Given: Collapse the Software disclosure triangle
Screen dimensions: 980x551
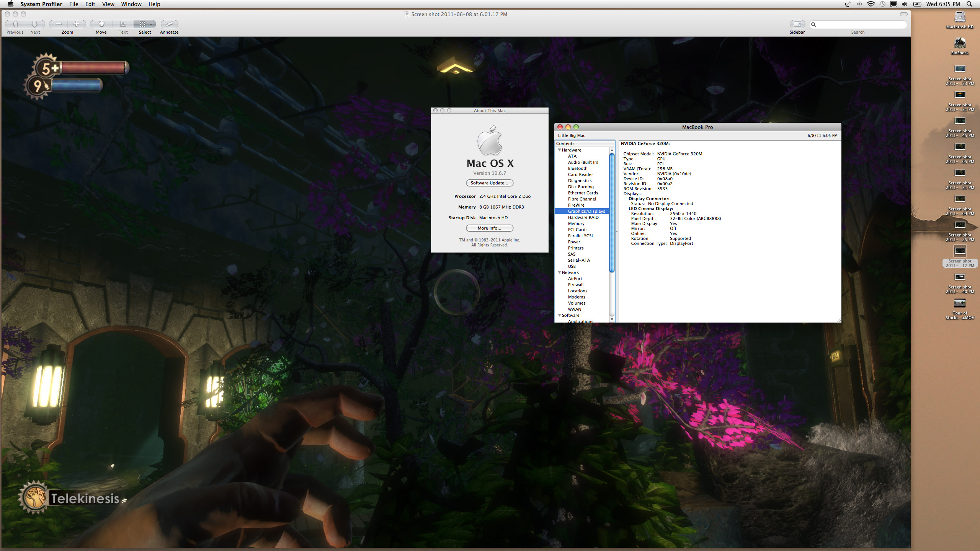Looking at the screenshot, I should 559,315.
